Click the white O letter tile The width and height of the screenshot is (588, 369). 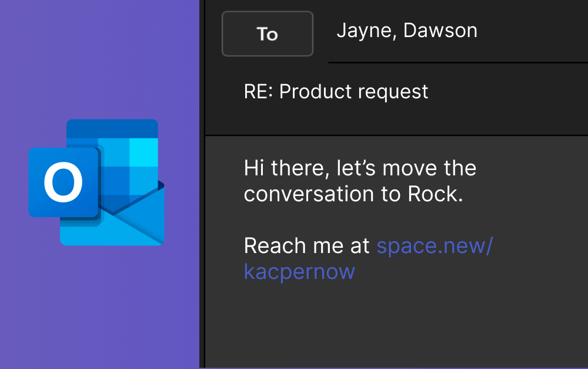point(64,182)
